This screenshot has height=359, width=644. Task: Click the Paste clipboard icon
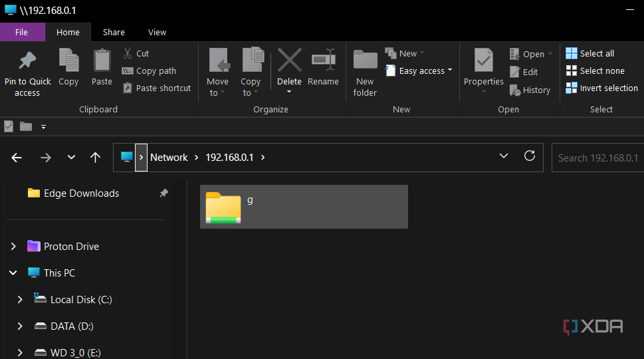(102, 60)
